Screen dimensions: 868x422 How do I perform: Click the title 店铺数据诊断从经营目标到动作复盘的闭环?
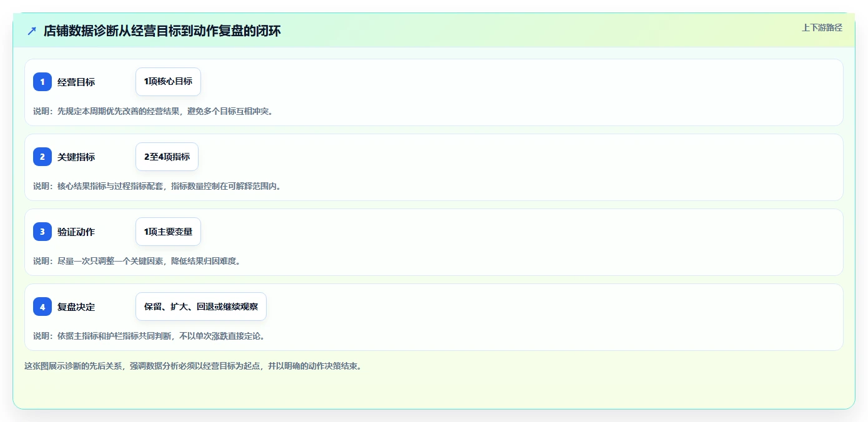(162, 31)
